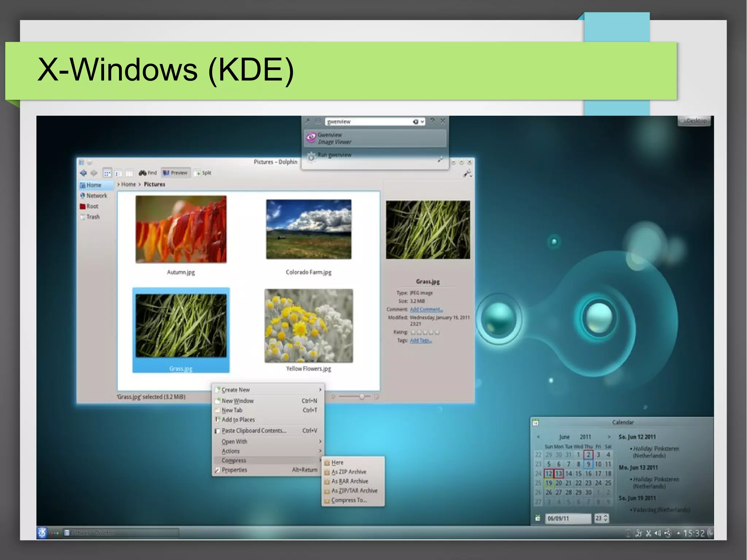Open the KDE Kickoff application launcher
The image size is (747, 560).
pyautogui.click(x=42, y=533)
